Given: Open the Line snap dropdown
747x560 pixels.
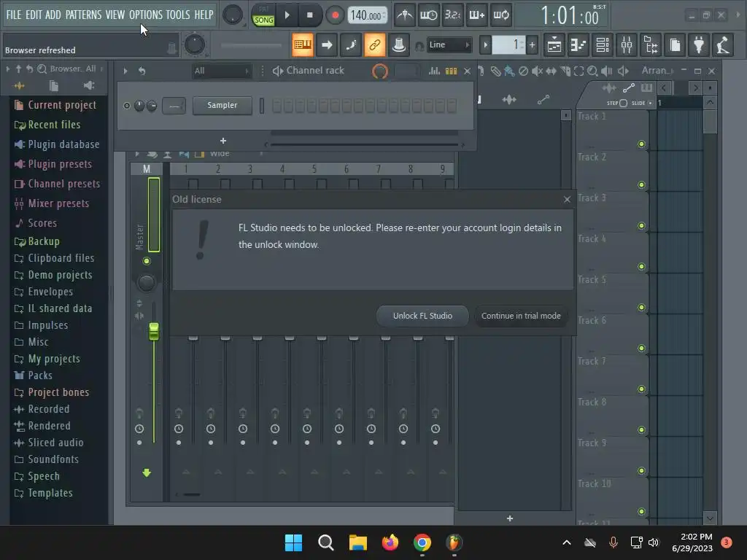Looking at the screenshot, I should coord(449,44).
